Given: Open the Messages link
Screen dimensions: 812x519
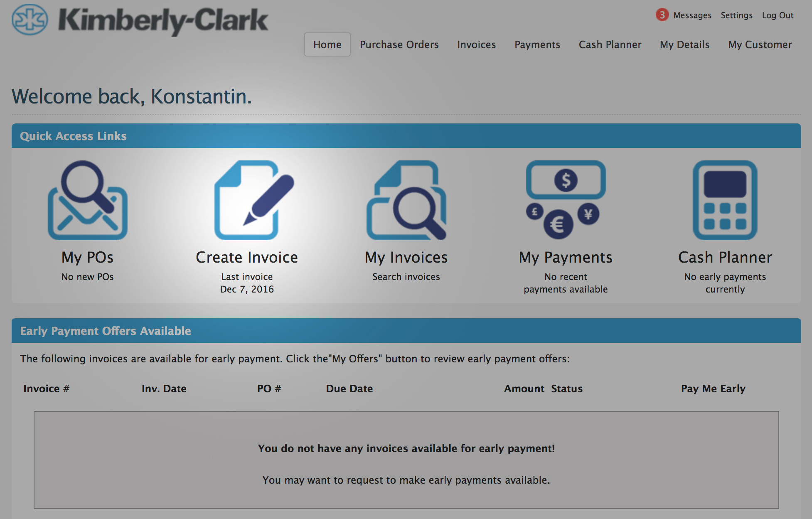Looking at the screenshot, I should tap(692, 15).
